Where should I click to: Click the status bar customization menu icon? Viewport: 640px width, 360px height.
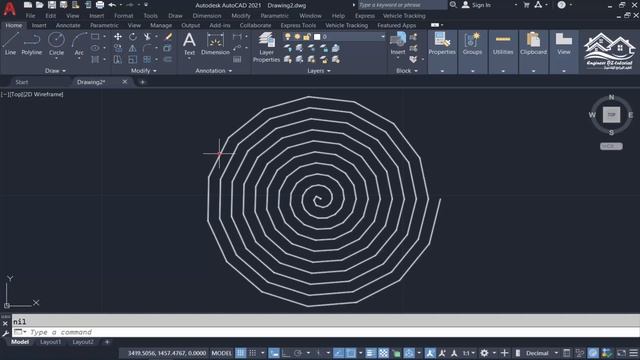(x=634, y=353)
